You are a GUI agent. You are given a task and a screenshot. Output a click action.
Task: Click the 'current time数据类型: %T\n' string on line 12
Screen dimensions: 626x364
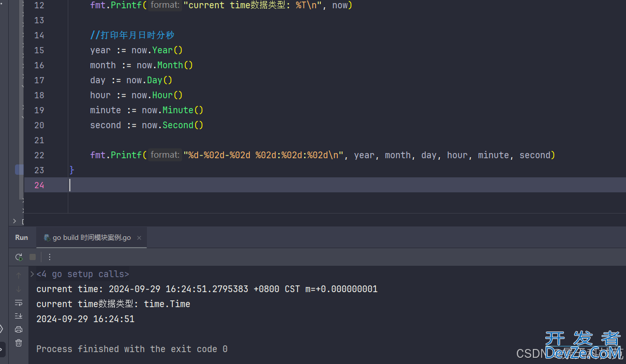click(x=254, y=5)
